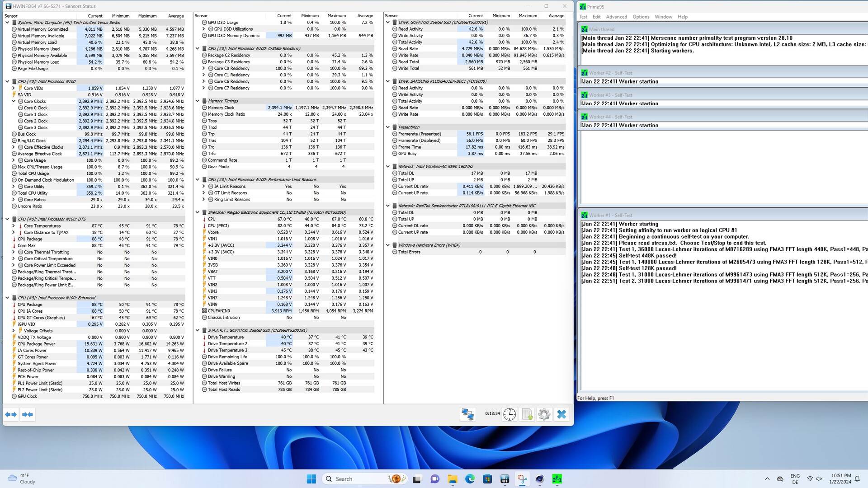Expand Core Temperatures under DTS
The height and width of the screenshot is (488, 868).
click(14, 226)
